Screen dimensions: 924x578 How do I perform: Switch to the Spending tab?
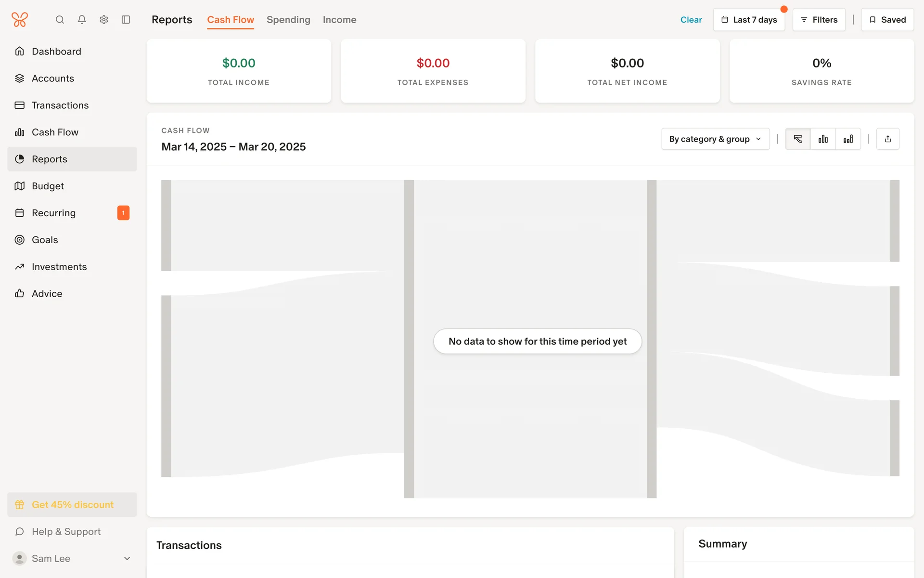(288, 20)
